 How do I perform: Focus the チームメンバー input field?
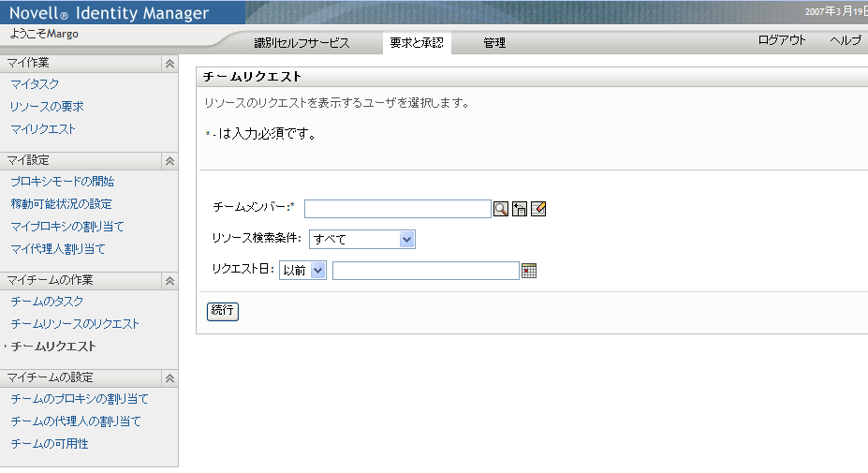coord(397,209)
